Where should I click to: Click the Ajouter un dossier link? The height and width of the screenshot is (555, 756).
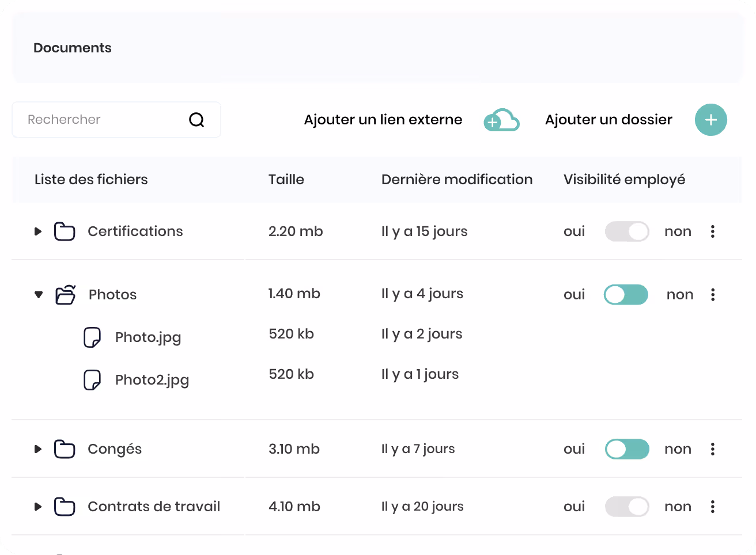608,120
